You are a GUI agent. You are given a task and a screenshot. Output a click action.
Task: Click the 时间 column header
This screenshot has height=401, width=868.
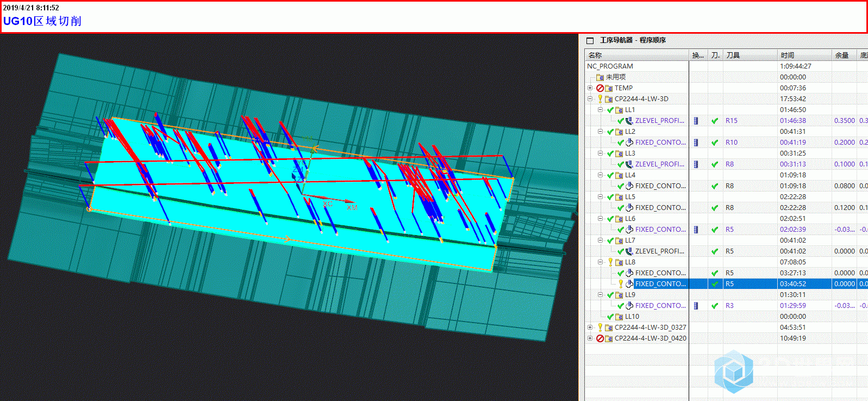click(805, 55)
